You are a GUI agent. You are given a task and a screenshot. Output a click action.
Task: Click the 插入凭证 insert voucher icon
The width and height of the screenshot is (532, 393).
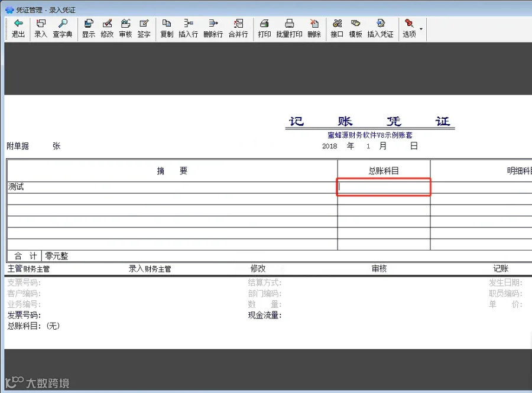(380, 28)
